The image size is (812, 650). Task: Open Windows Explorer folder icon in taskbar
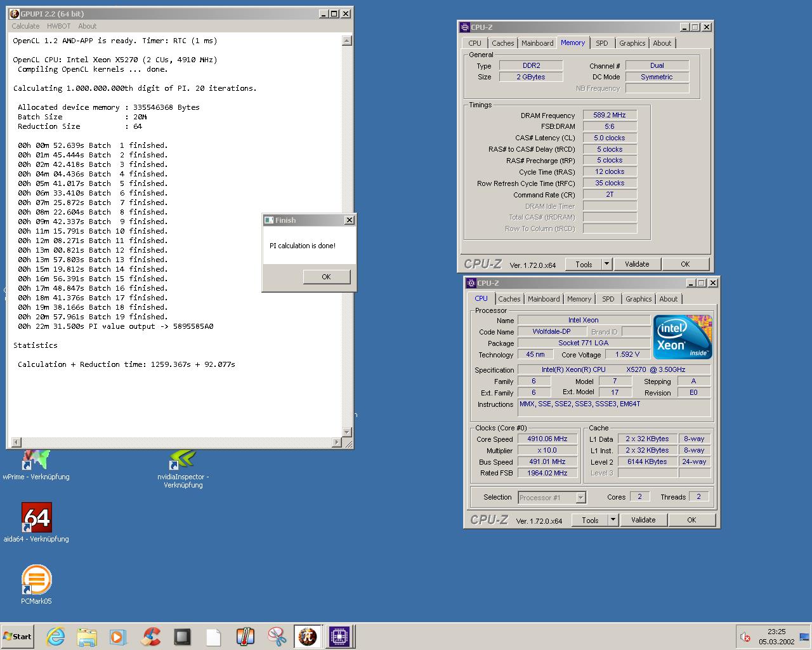tap(87, 637)
